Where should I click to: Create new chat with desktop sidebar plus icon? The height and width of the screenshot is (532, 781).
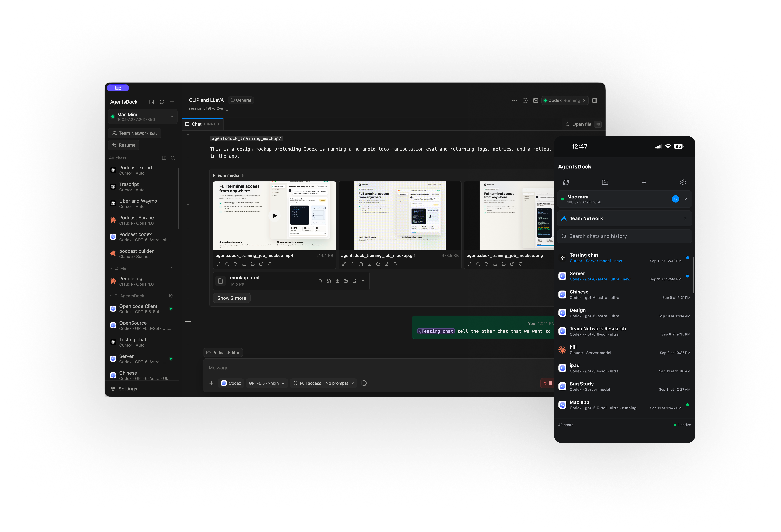pyautogui.click(x=172, y=102)
